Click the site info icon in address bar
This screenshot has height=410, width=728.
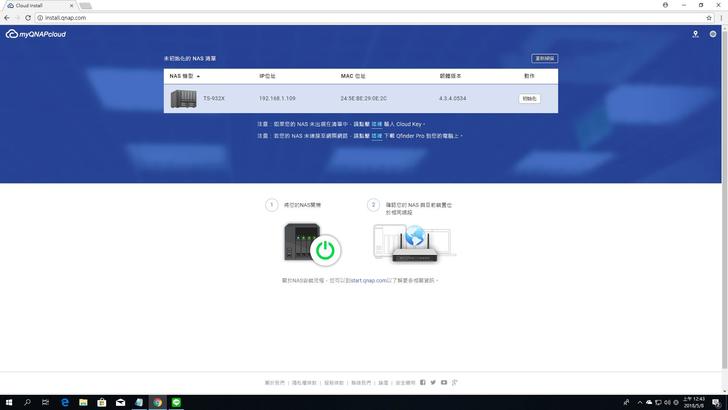(40, 18)
